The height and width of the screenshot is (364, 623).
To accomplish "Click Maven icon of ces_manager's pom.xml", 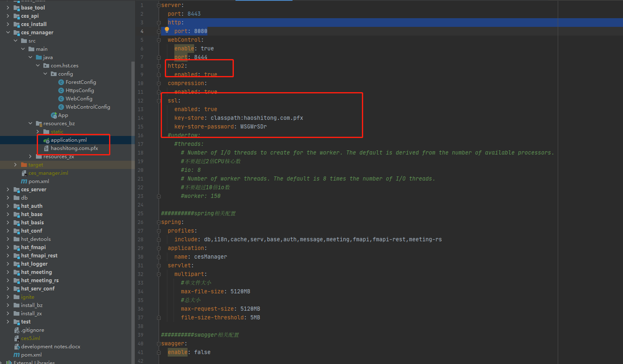I will coord(24,181).
